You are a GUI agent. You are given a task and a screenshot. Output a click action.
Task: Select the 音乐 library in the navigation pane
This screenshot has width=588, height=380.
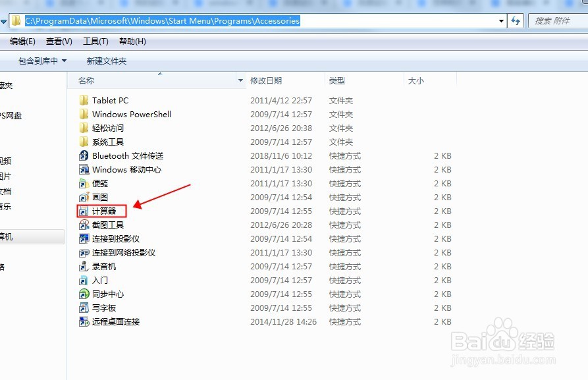coord(5,206)
